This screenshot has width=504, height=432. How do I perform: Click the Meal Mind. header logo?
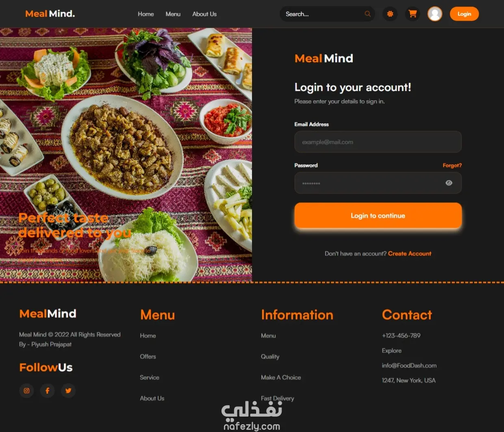pyautogui.click(x=50, y=14)
